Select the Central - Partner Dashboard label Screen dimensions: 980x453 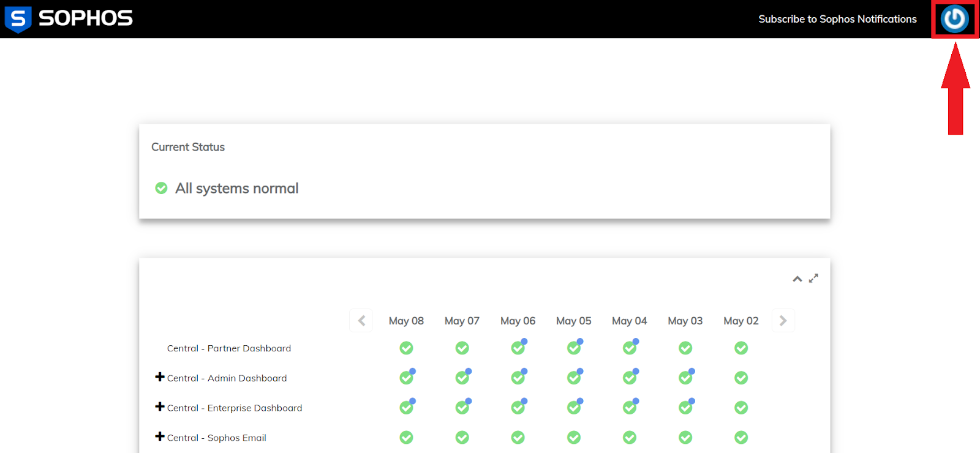(229, 348)
